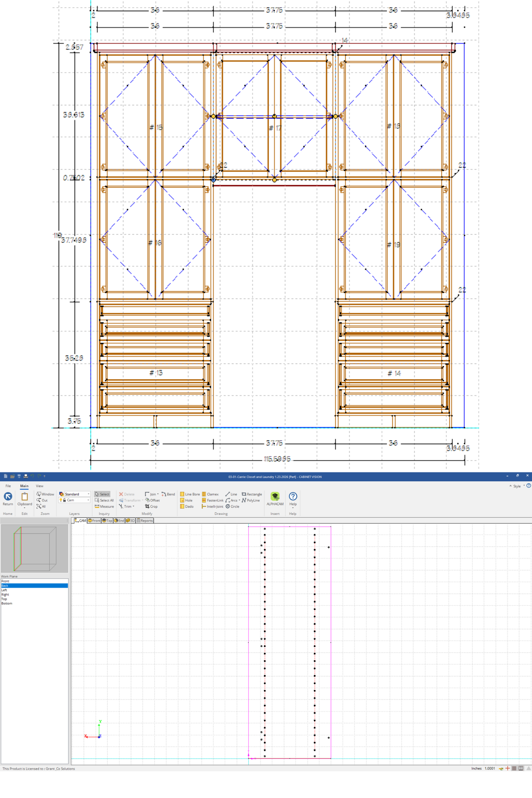This screenshot has width=532, height=798.
Task: Expand Join options dropdown
Action: 158,494
